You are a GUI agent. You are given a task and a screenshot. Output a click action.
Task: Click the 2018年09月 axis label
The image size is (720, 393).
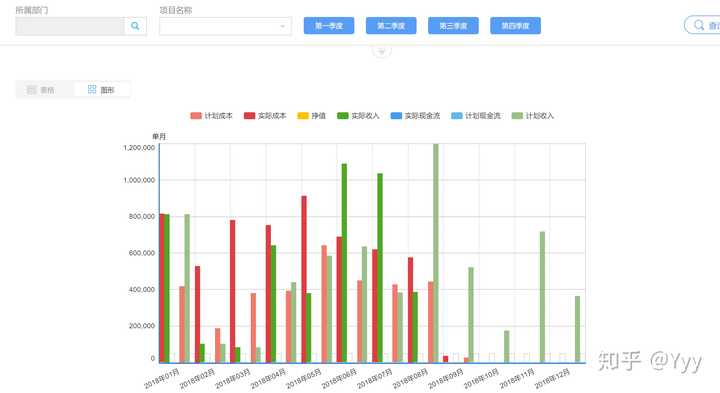(445, 379)
